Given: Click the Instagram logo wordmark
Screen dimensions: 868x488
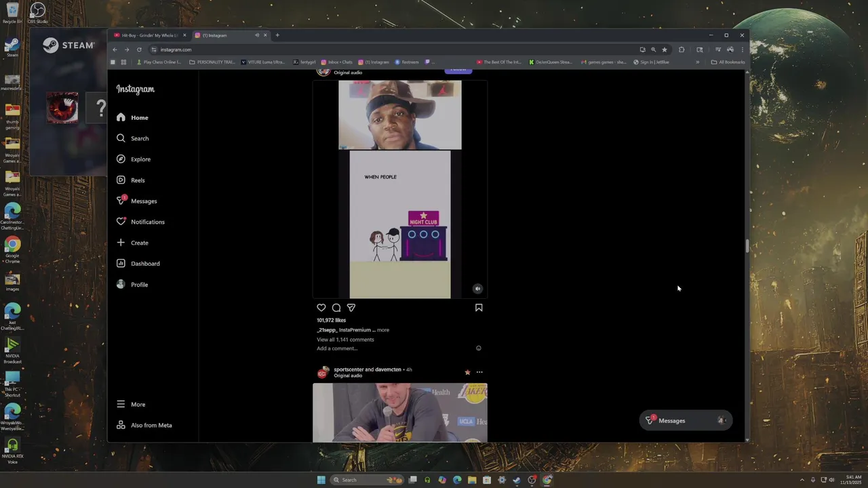Looking at the screenshot, I should tap(136, 89).
